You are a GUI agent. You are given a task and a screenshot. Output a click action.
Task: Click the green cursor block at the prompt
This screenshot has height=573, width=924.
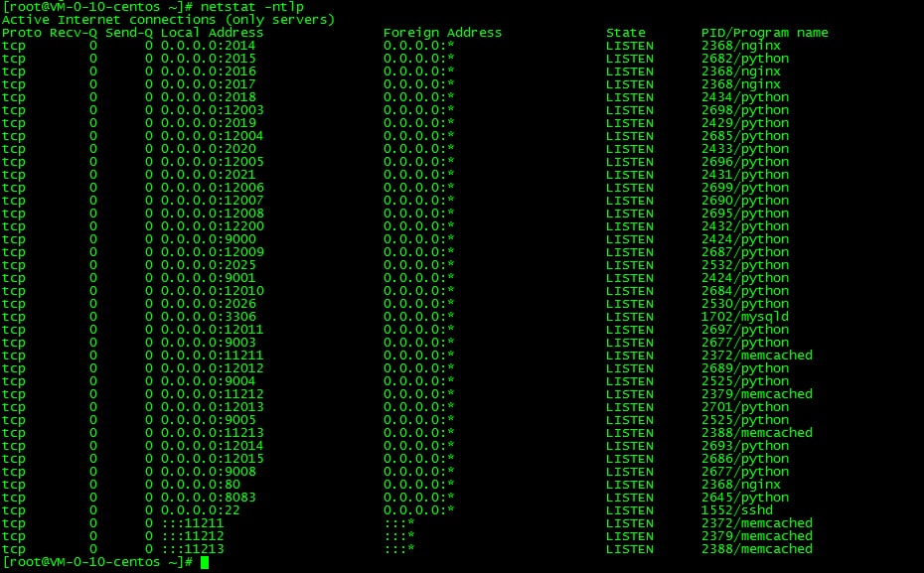click(x=205, y=562)
